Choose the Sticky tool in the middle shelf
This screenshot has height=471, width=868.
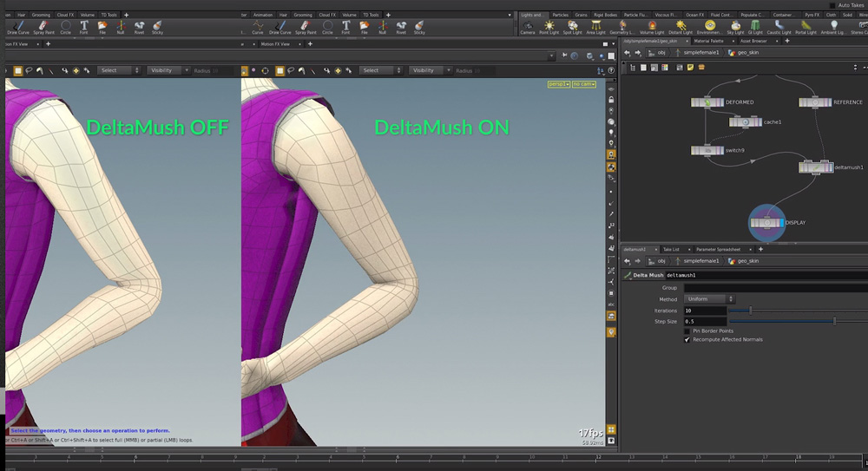point(419,28)
